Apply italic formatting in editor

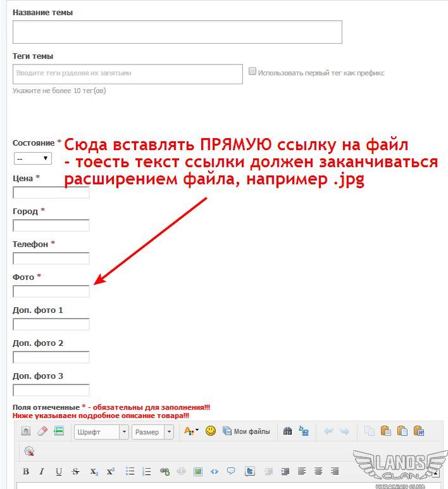click(x=42, y=471)
